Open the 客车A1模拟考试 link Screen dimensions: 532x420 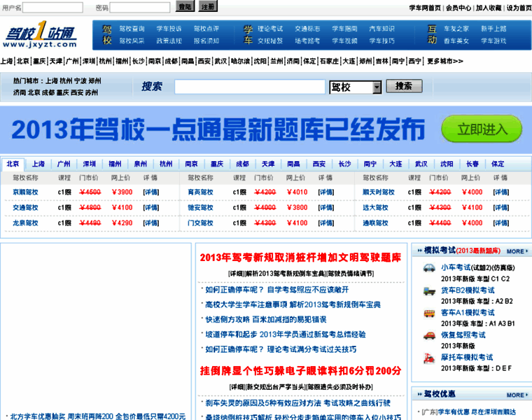pos(468,313)
